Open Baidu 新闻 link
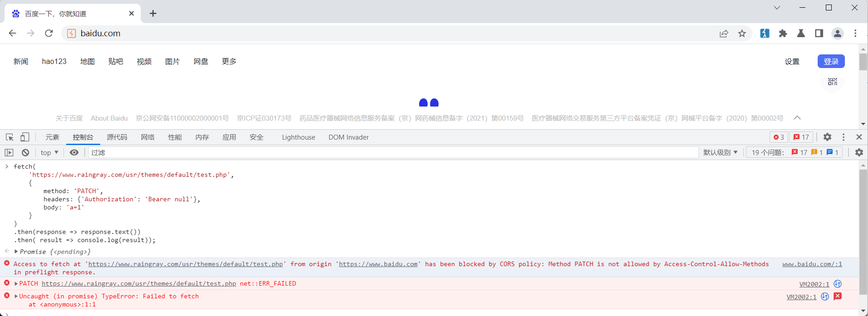Screen dimensions: 868x316 (x=21, y=61)
